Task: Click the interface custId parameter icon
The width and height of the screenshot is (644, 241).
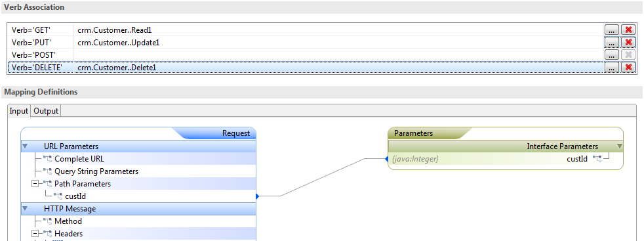Action: pos(597,159)
